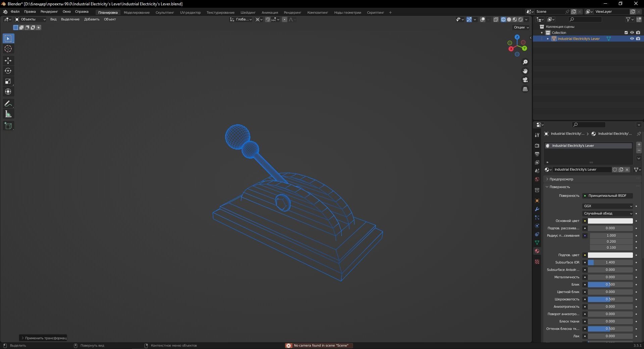The height and width of the screenshot is (349, 644).
Task: Open the viewport shading options dropdown arrow
Action: 526,19
